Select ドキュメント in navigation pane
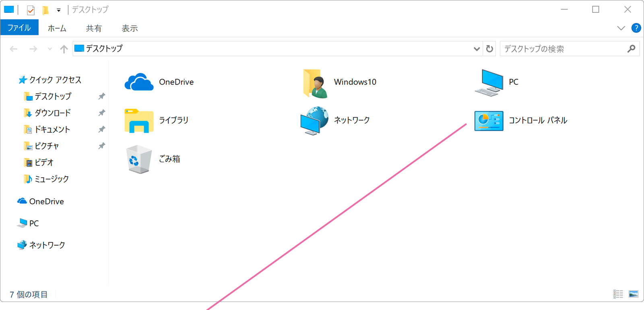This screenshot has height=310, width=644. tap(47, 129)
